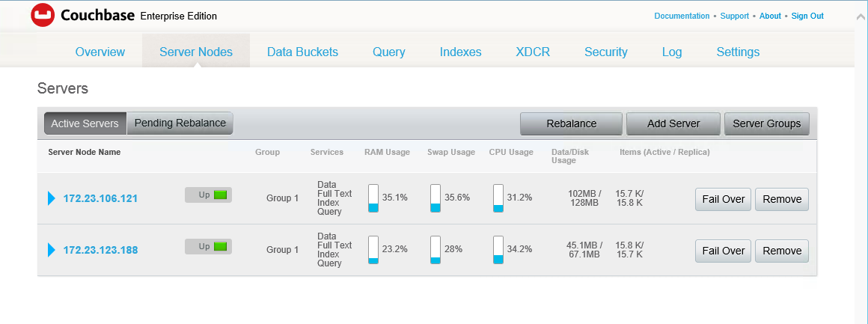
Task: Open server node 172.23.106.121 link
Action: 101,198
